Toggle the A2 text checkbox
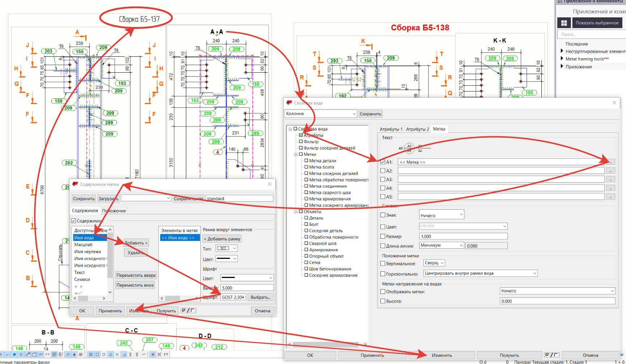 click(x=383, y=171)
